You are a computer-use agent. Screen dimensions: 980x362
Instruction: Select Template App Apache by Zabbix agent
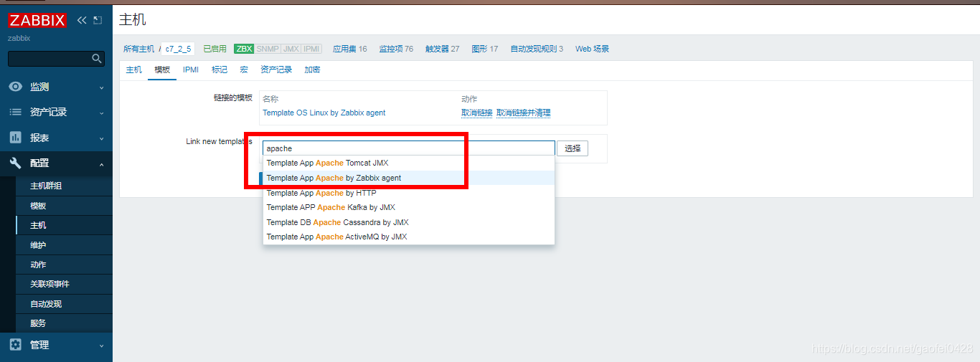409,178
